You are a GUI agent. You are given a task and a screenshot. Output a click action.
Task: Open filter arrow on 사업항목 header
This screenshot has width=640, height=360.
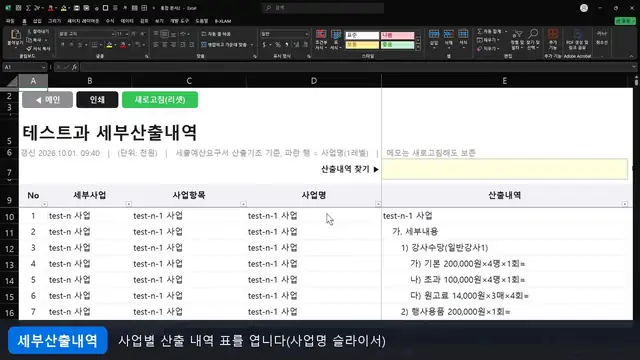243,204
